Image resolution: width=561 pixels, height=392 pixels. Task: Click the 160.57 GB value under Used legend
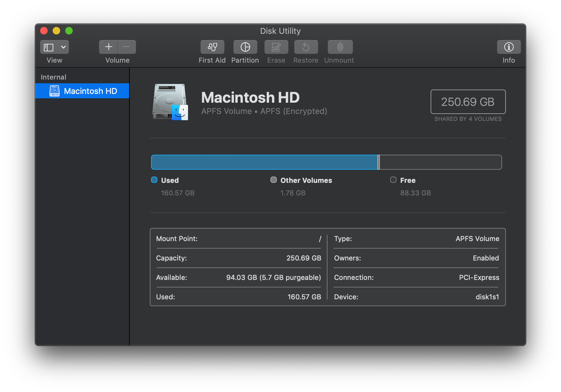[178, 193]
